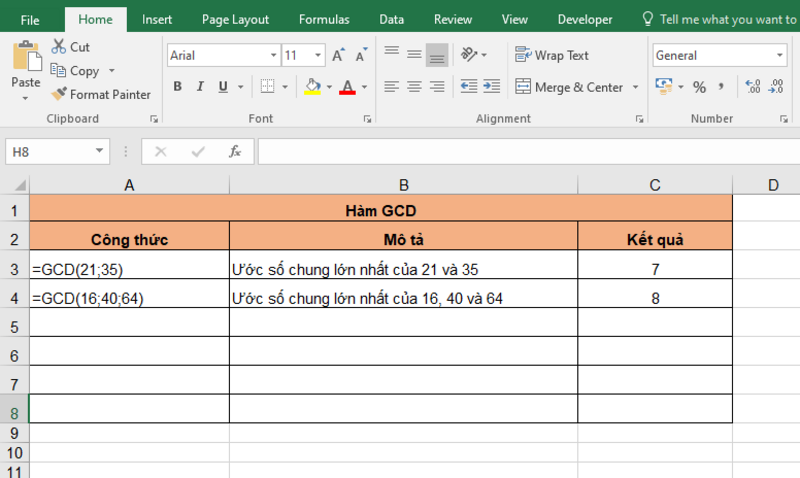Image resolution: width=800 pixels, height=478 pixels.
Task: Decrease decimal places
Action: coord(776,86)
